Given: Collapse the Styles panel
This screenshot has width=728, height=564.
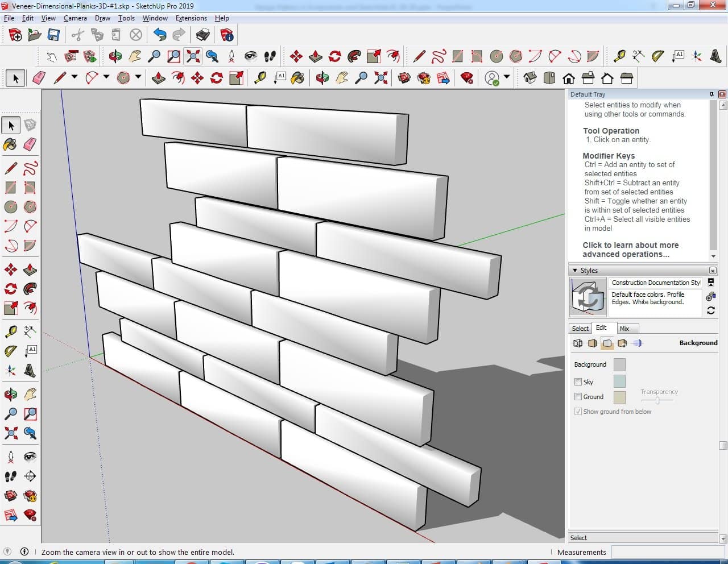Looking at the screenshot, I should click(575, 271).
